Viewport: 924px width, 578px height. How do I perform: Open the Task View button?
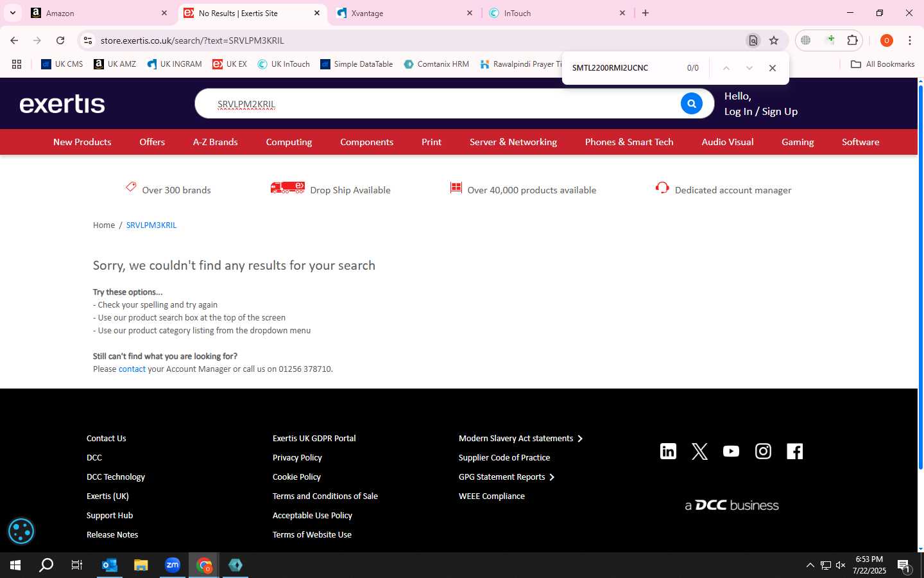[x=76, y=565]
